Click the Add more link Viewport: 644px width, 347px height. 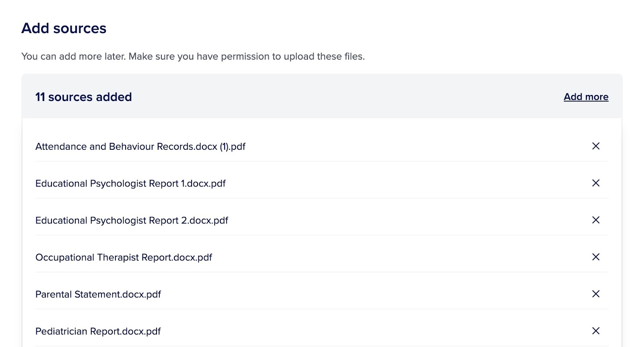click(x=586, y=97)
